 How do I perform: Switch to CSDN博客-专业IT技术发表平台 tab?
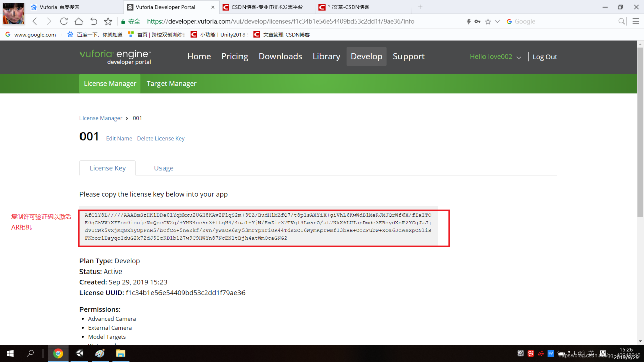267,7
